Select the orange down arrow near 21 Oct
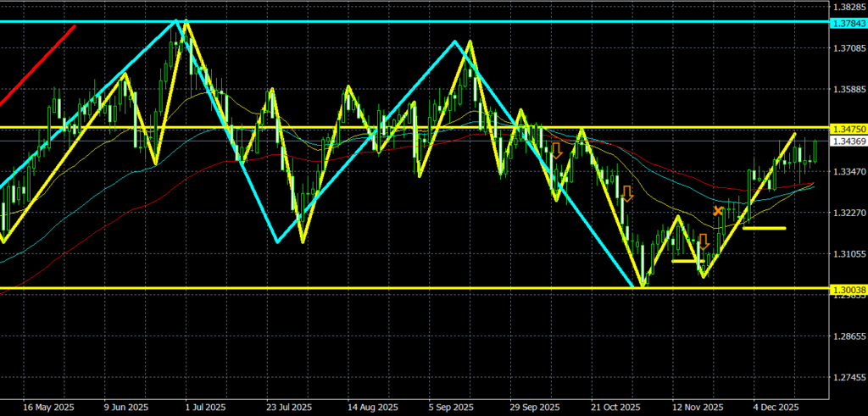The height and width of the screenshot is (416, 868). [626, 193]
